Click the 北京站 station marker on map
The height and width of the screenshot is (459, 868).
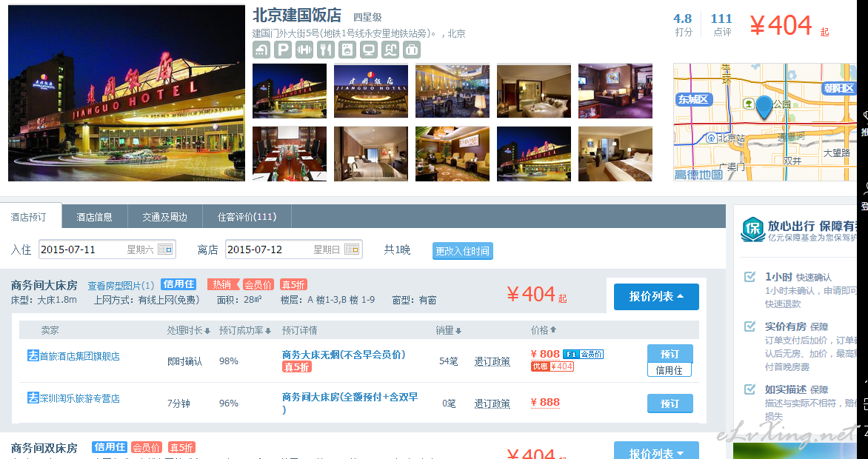pos(711,138)
